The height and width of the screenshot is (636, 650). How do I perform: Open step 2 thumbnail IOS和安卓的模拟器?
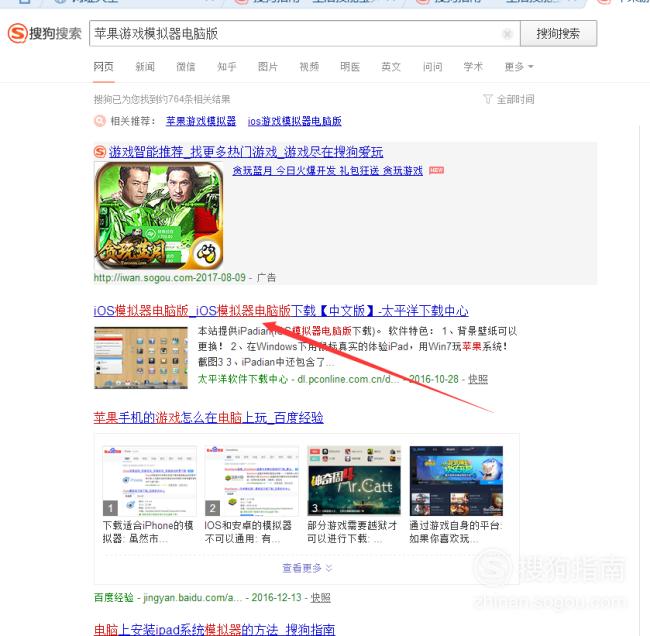[x=252, y=481]
